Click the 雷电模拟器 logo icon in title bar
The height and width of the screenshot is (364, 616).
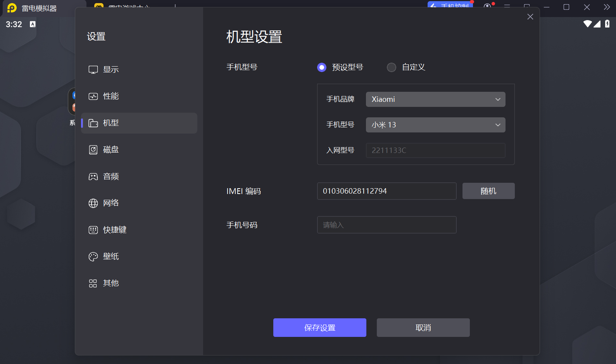coord(12,8)
